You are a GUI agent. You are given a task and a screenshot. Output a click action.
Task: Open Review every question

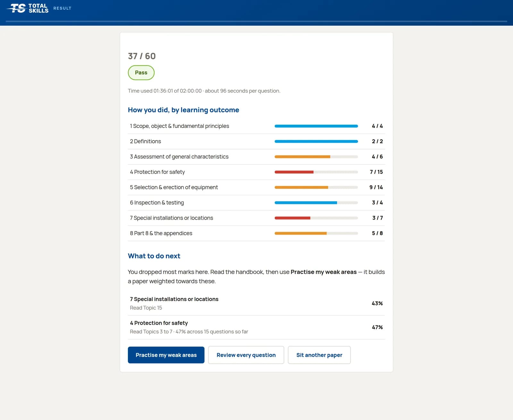coord(246,355)
